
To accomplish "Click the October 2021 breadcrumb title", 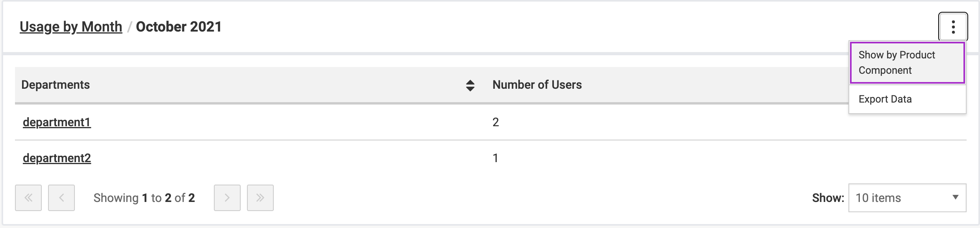I will tap(178, 27).
